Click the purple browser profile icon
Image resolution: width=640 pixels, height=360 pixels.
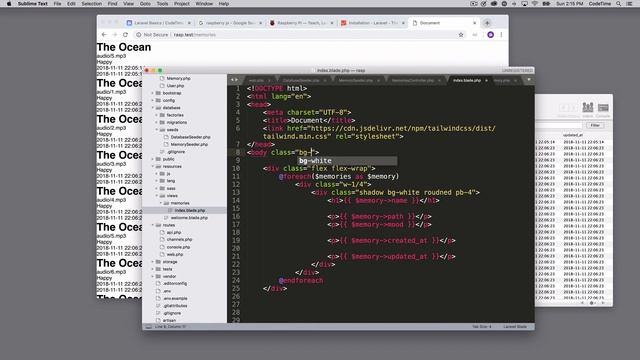pos(491,35)
